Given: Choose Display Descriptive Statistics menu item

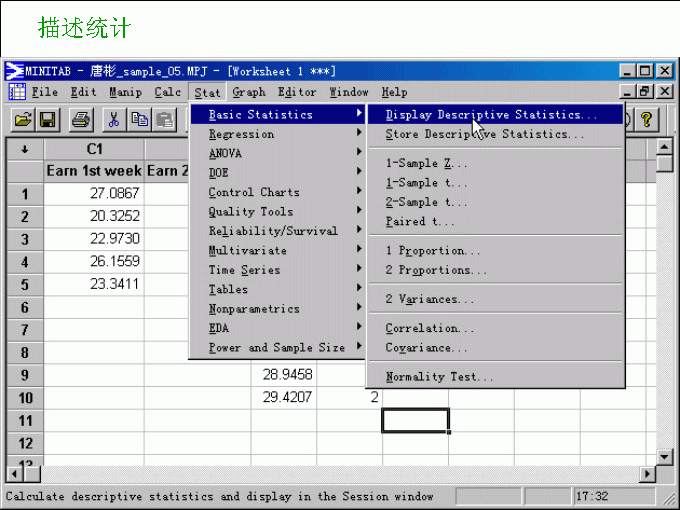Looking at the screenshot, I should click(491, 115).
